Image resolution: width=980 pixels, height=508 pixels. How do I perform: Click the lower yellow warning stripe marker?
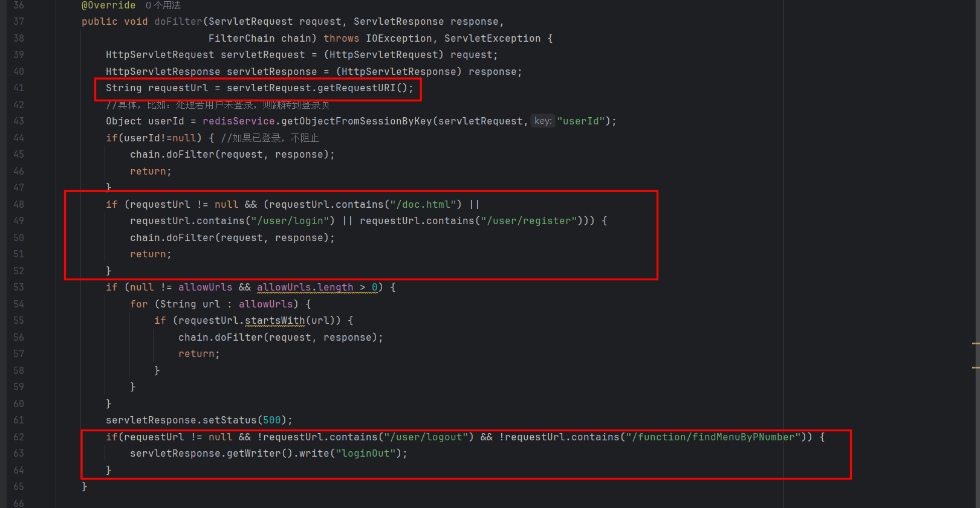[x=975, y=367]
